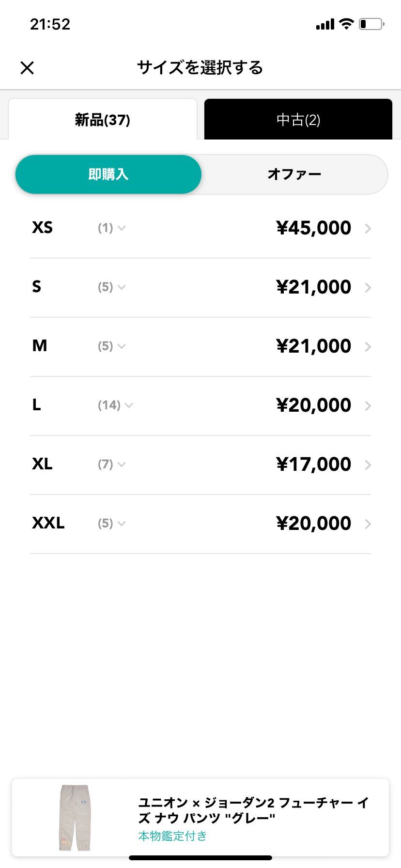Viewport: 401px width, 868px height.
Task: Open the XS row right arrow
Action: pyautogui.click(x=368, y=229)
